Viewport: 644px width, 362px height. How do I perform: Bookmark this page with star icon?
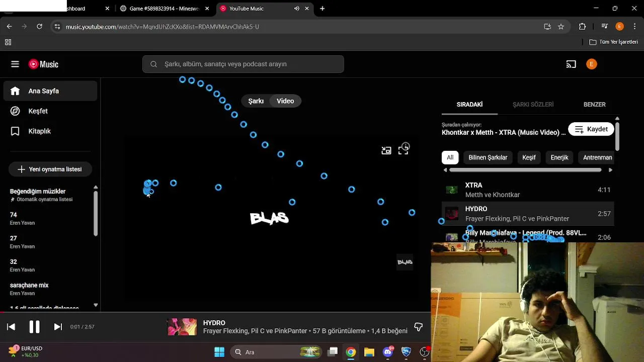(561, 27)
